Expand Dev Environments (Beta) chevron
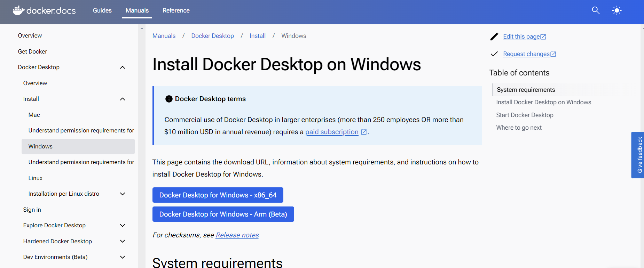The width and height of the screenshot is (644, 268). point(123,257)
